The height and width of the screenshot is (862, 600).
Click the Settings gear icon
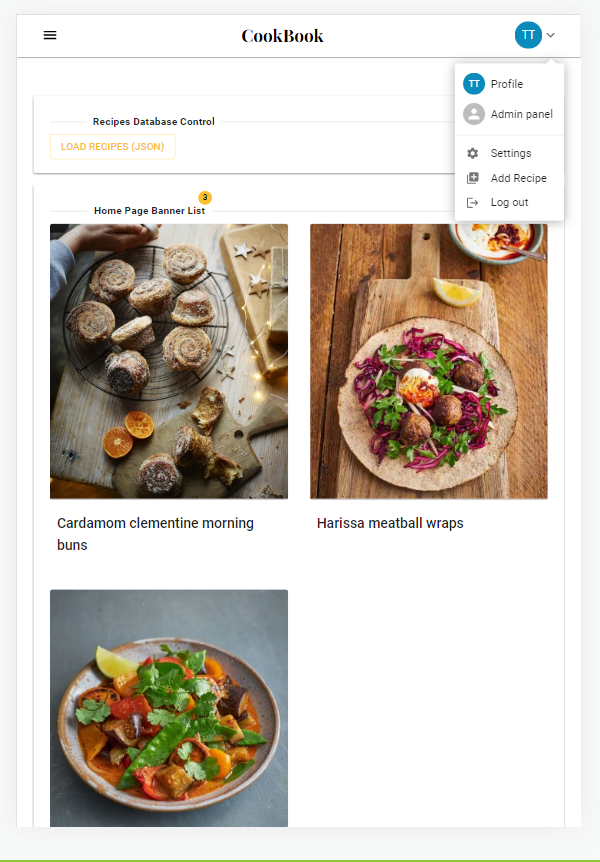point(473,153)
